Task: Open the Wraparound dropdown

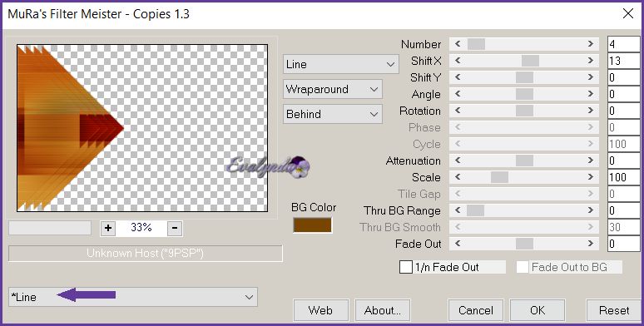Action: coord(332,89)
